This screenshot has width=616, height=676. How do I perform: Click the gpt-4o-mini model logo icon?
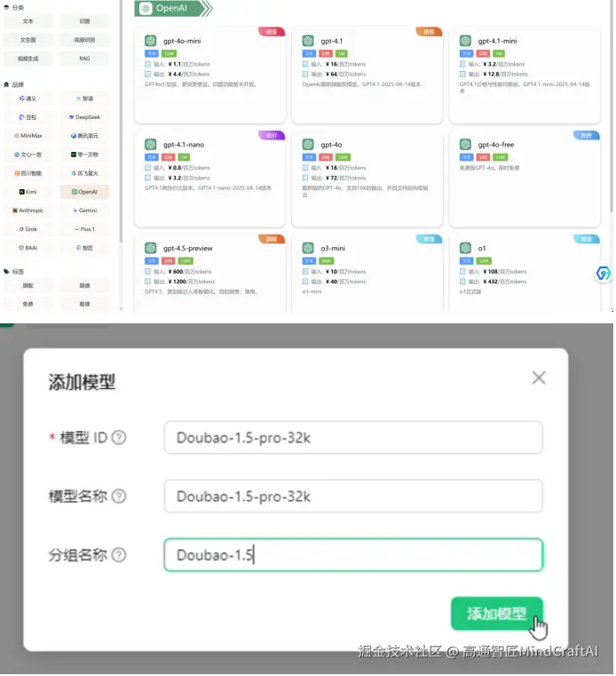click(x=150, y=41)
